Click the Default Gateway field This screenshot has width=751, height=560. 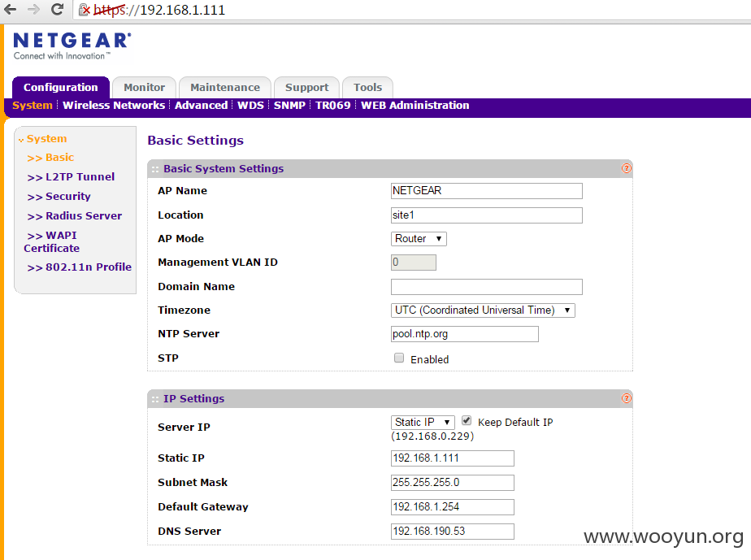453,507
